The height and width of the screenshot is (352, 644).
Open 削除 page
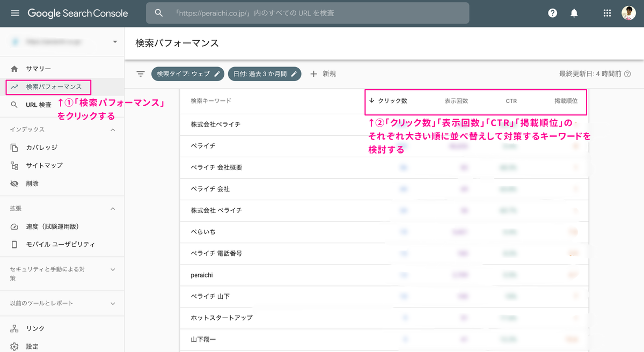click(62, 184)
